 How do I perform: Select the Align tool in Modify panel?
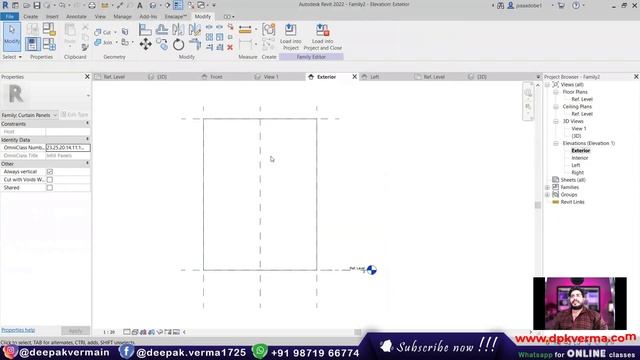145,29
